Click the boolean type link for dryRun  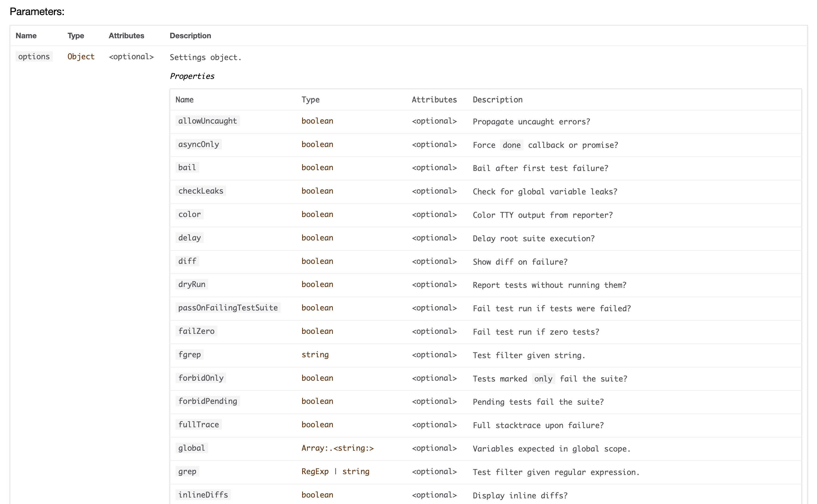tap(317, 284)
